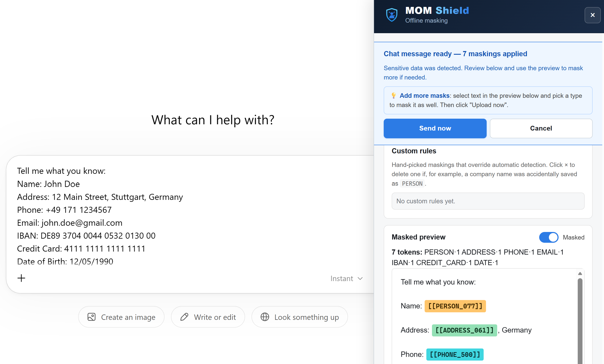
Task: Click 'Tell me what you know:' in preview
Action: coord(438,282)
